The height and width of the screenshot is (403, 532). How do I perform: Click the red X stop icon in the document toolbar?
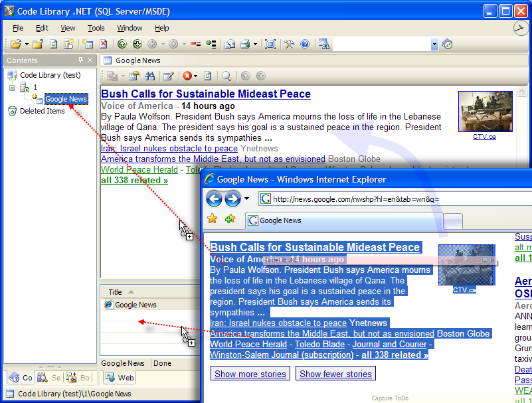187,76
